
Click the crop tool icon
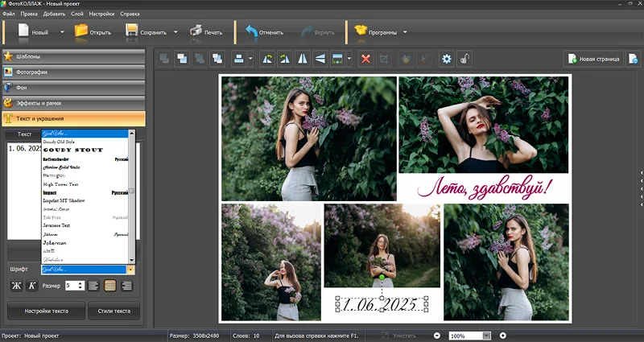384,59
